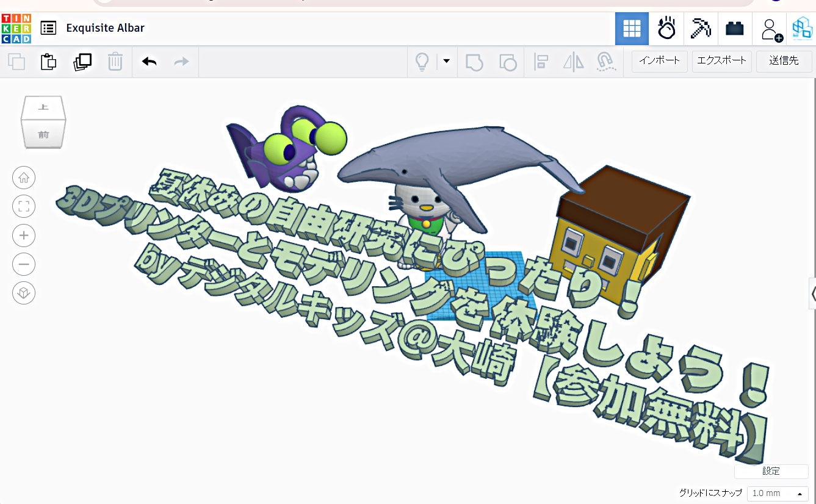Switch to 3D design grid view
The height and width of the screenshot is (504, 816).
pyautogui.click(x=632, y=29)
